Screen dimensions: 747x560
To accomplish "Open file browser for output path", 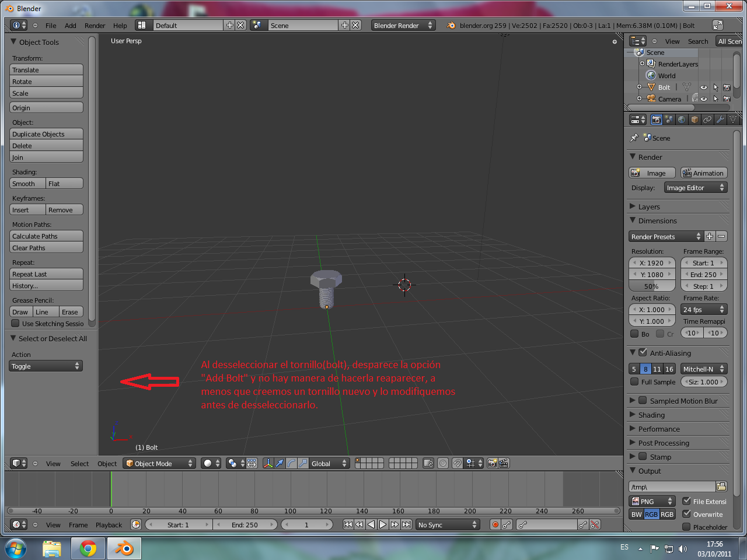I will point(721,487).
